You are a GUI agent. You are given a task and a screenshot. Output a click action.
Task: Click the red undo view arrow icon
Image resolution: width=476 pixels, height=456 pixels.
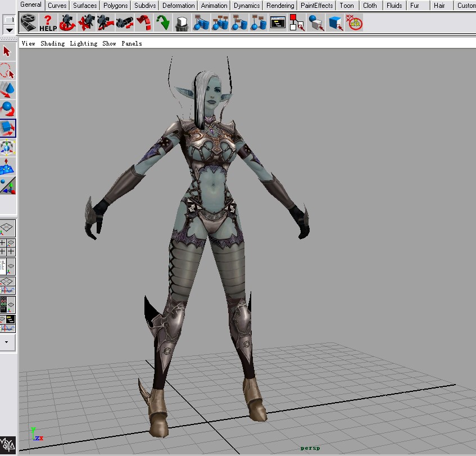coord(144,23)
